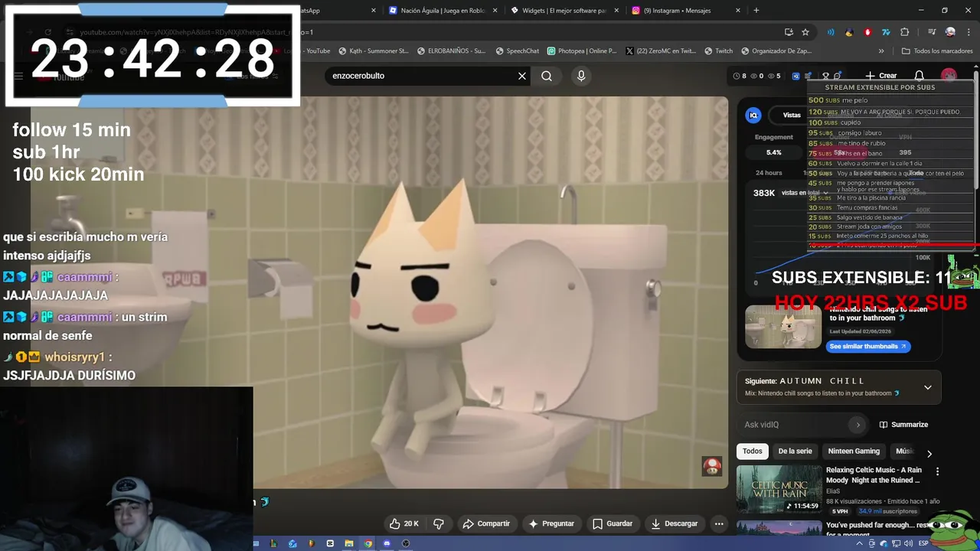Submit Ask vidIQ arrow button

coord(857,425)
